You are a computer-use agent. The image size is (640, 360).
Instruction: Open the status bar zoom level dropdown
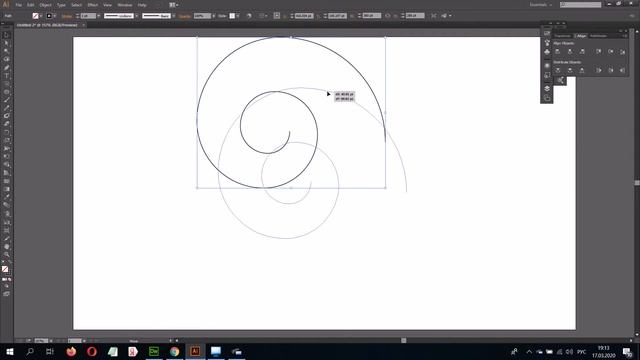[51, 340]
